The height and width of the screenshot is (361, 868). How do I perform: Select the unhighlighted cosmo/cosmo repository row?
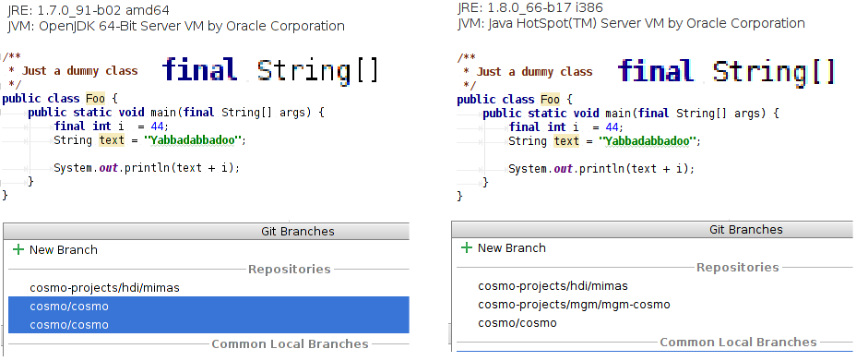[x=517, y=323]
